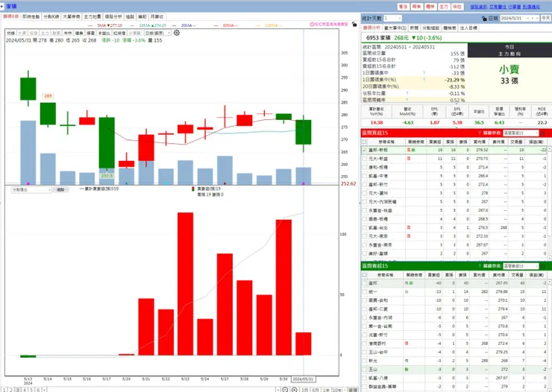
Task: Step the date forward with the date arrow
Action: pos(537,19)
